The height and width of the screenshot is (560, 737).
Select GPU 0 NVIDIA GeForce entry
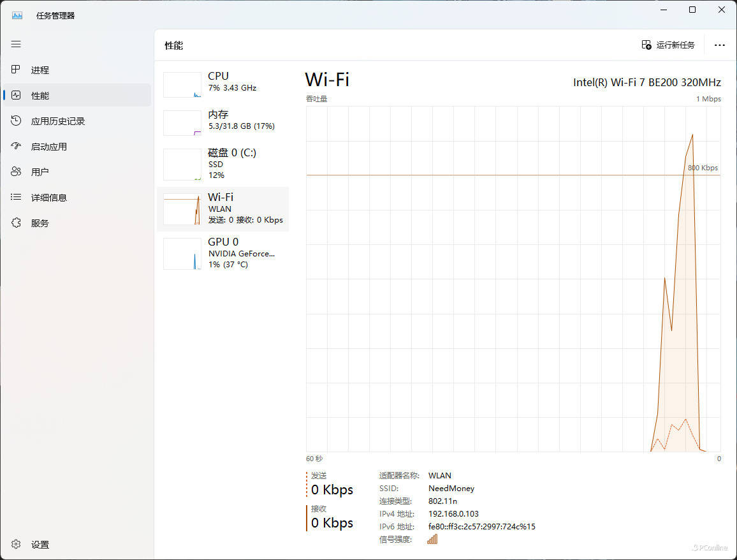click(223, 253)
